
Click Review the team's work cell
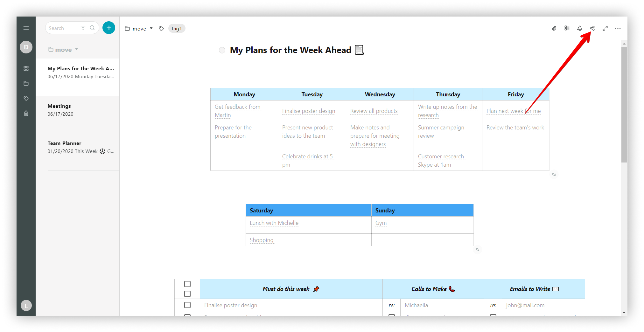(516, 135)
